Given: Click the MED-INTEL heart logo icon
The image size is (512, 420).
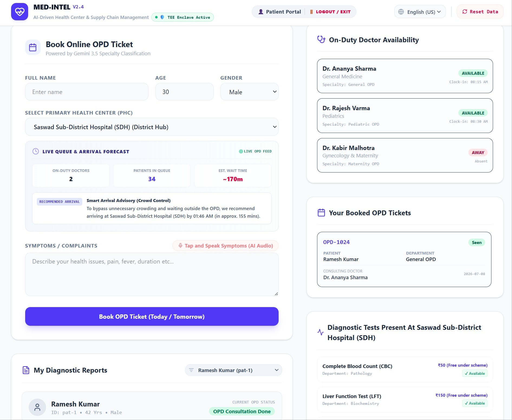Looking at the screenshot, I should pos(19,12).
